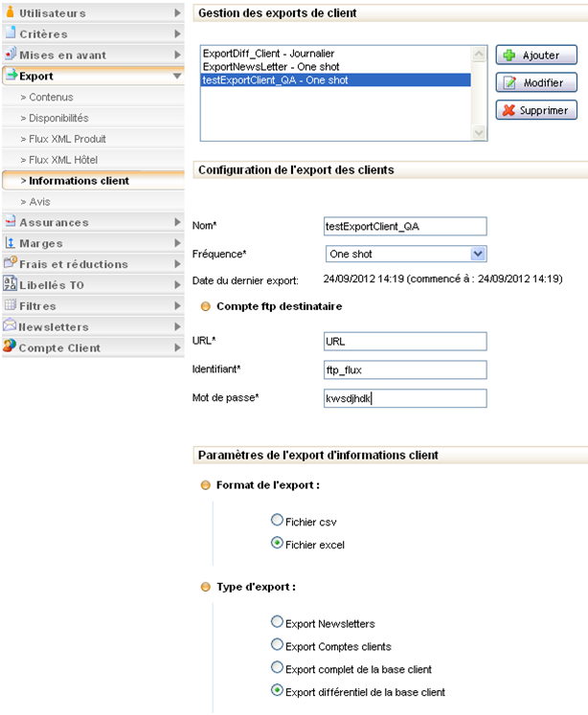Go to the Disponibilités submenu item
The width and height of the screenshot is (588, 715).
58,118
